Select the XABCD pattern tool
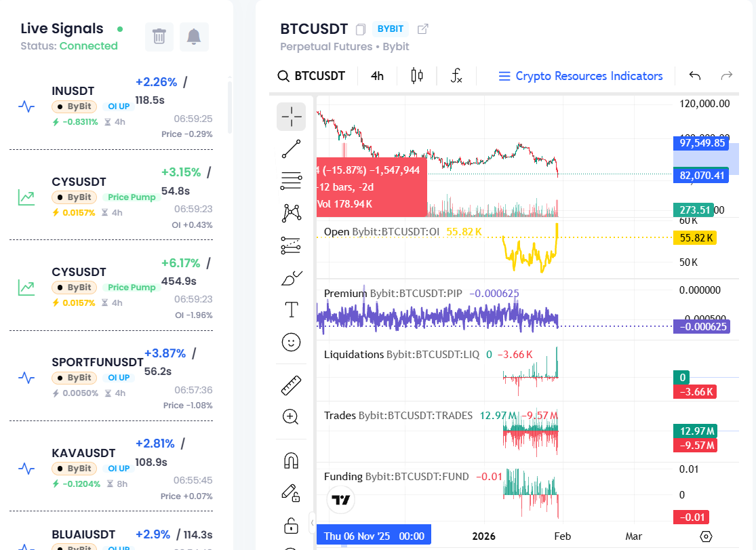Image resolution: width=756 pixels, height=550 pixels. [292, 213]
